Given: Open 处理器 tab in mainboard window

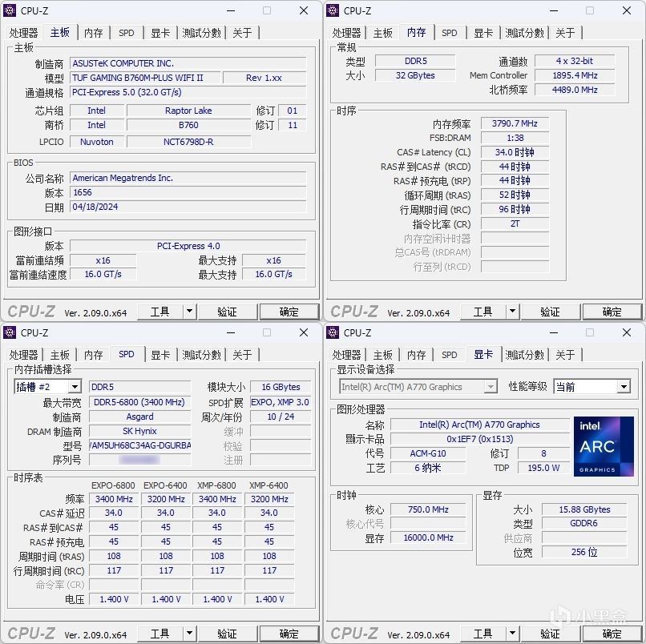Looking at the screenshot, I should point(23,33).
